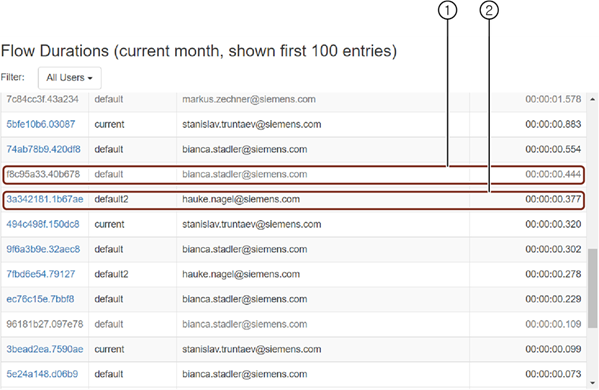Open flow link 5bfe10b6.03087

[x=40, y=124]
